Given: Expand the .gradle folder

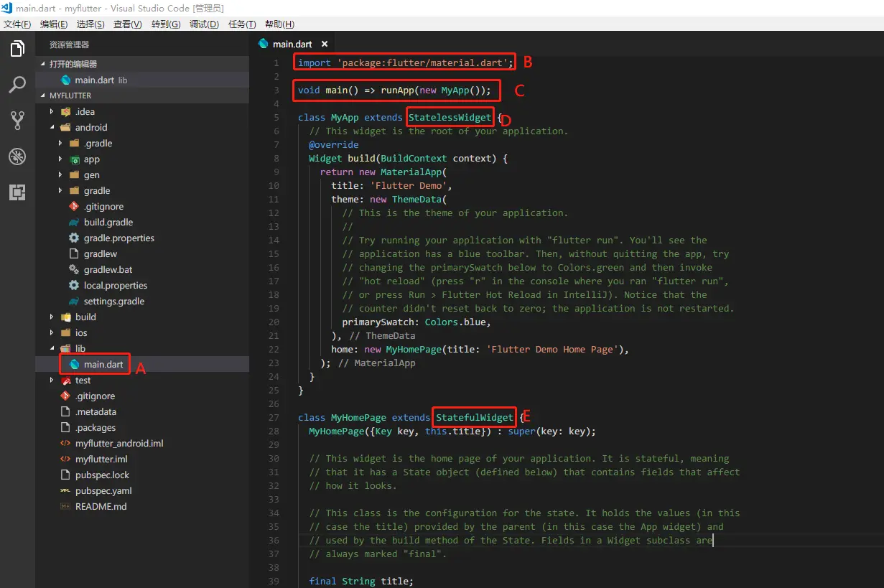Looking at the screenshot, I should (x=60, y=143).
